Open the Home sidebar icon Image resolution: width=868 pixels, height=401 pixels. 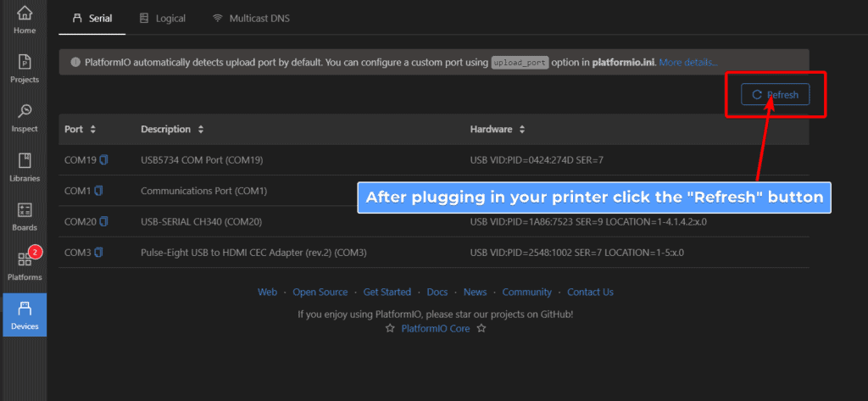(25, 19)
